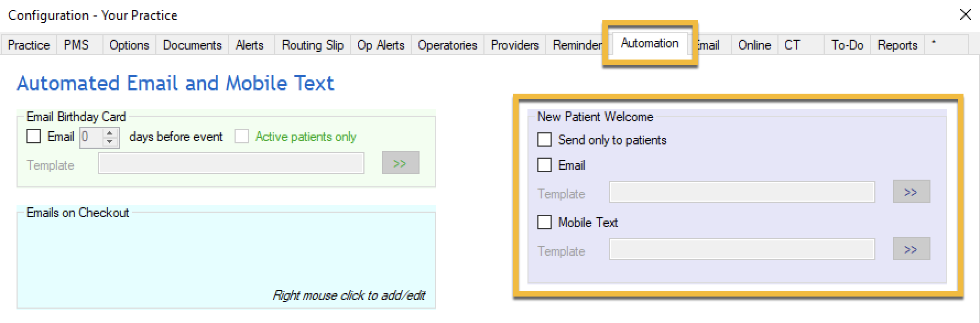This screenshot has width=980, height=323.
Task: Enable New Patient Welcome Email checkbox
Action: point(545,165)
